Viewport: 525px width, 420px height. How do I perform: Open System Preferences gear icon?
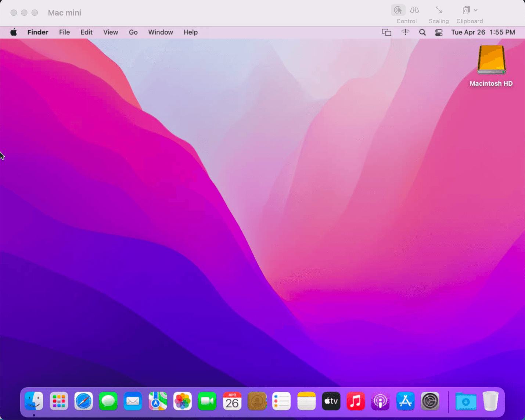pos(430,401)
